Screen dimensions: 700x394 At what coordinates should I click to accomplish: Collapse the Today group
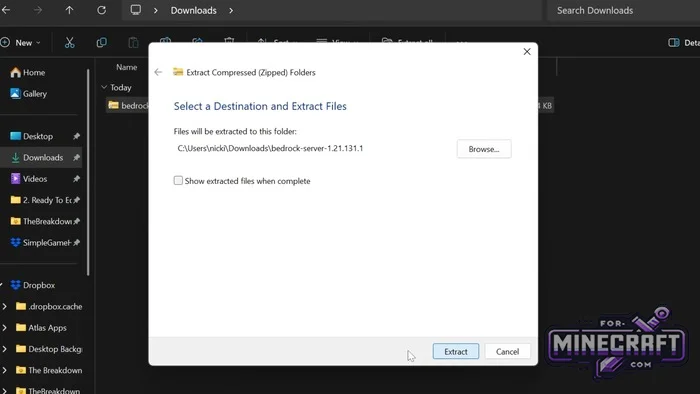(104, 87)
